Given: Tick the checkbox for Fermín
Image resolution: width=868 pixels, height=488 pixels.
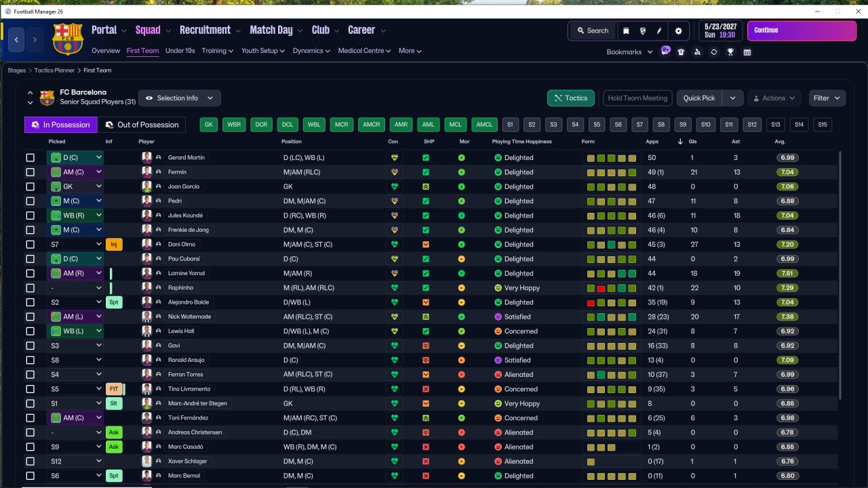Looking at the screenshot, I should pos(30,172).
